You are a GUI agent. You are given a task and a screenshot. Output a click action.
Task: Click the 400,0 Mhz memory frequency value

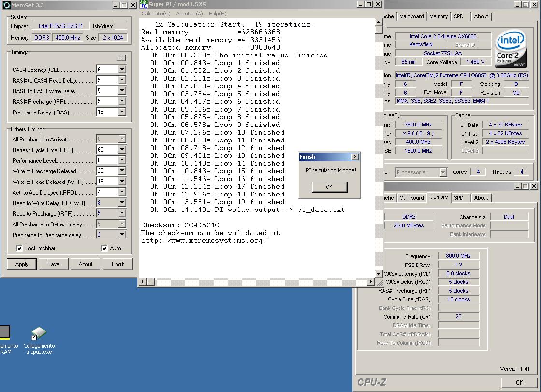[68, 38]
